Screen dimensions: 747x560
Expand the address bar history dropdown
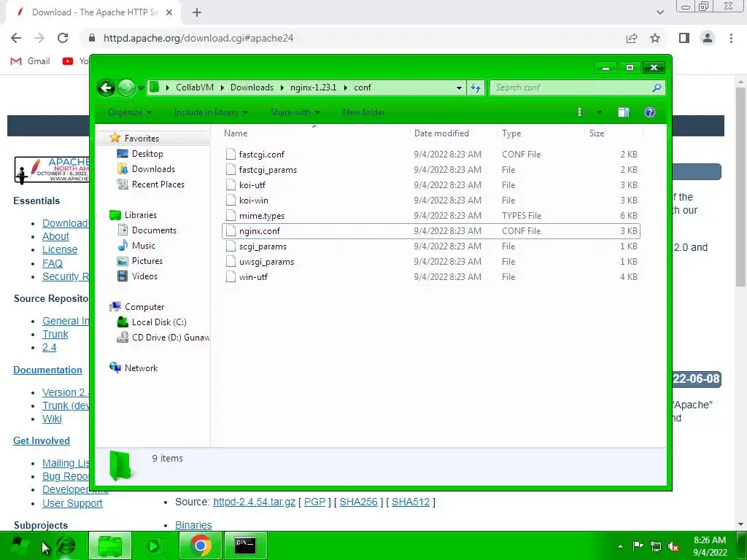coord(459,87)
